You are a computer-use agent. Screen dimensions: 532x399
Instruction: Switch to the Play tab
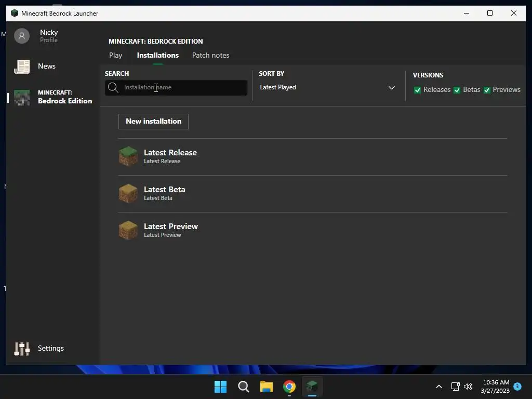pos(116,55)
